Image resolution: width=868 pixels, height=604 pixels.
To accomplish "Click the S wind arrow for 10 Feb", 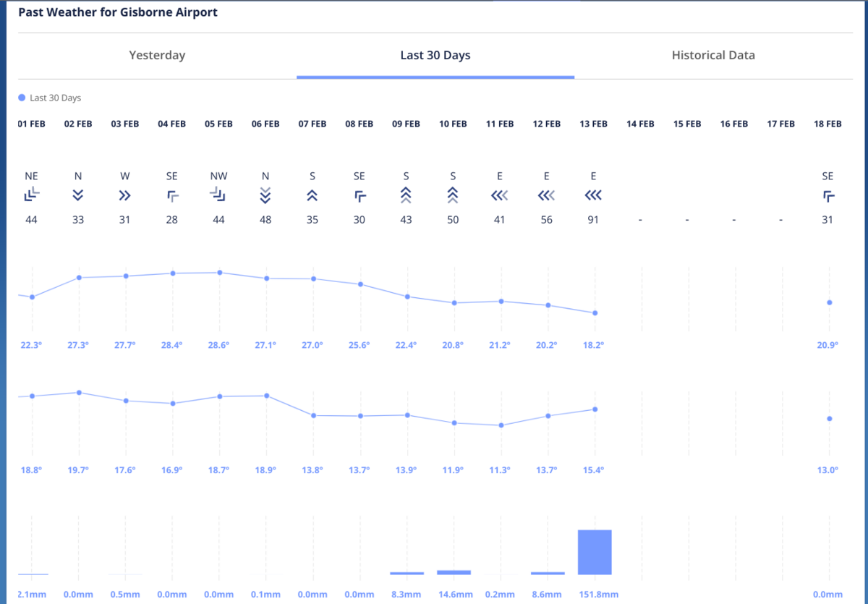I will (453, 195).
